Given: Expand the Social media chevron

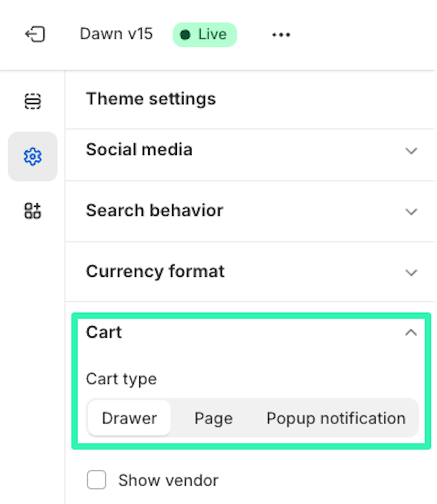Looking at the screenshot, I should [411, 150].
